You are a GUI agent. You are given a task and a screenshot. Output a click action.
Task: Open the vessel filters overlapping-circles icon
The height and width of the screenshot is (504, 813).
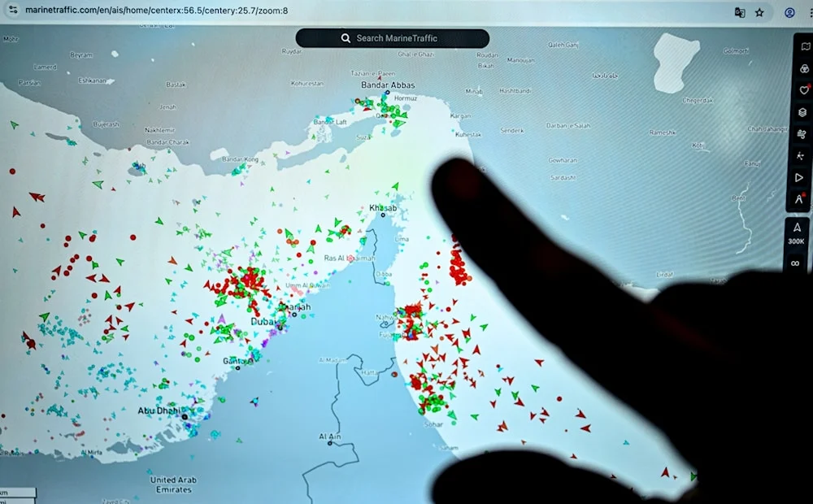(x=804, y=69)
